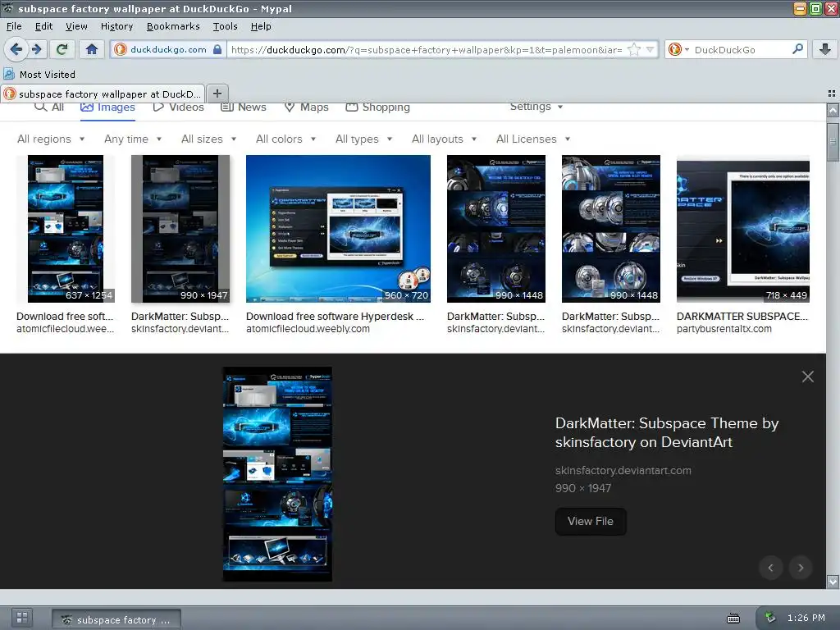Screen dimensions: 840x630
Task: Open the skinsfactory.deviantart.com link in detail panel
Action: coord(623,470)
